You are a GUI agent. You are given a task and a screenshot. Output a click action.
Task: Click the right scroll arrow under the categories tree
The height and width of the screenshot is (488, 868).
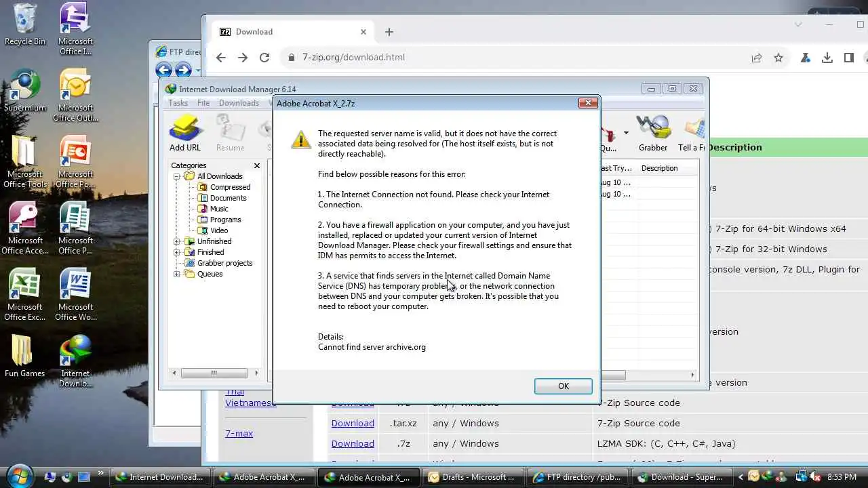tap(256, 373)
